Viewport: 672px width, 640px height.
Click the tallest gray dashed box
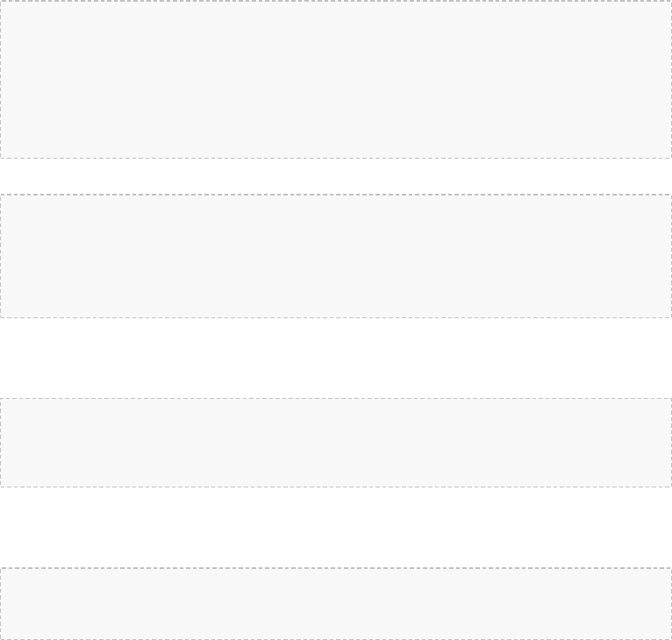coord(336,79)
